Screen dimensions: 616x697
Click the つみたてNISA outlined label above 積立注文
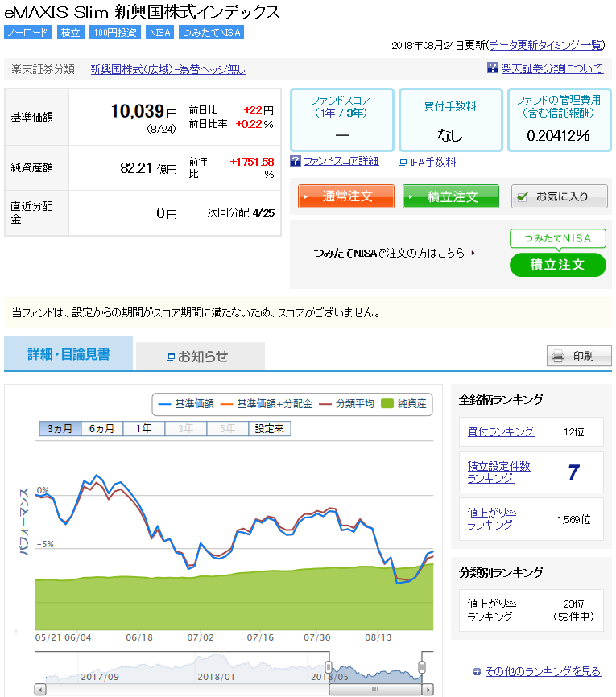click(x=558, y=238)
